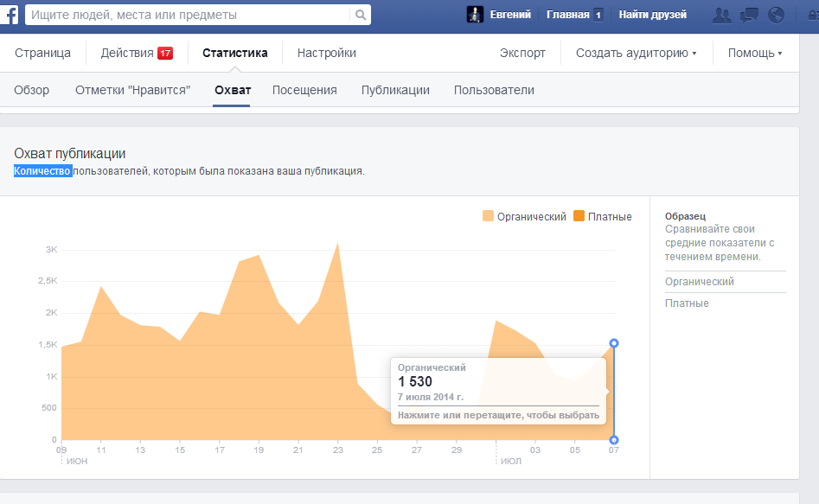Click the search magnifier icon
The height and width of the screenshot is (504, 819).
pyautogui.click(x=360, y=15)
